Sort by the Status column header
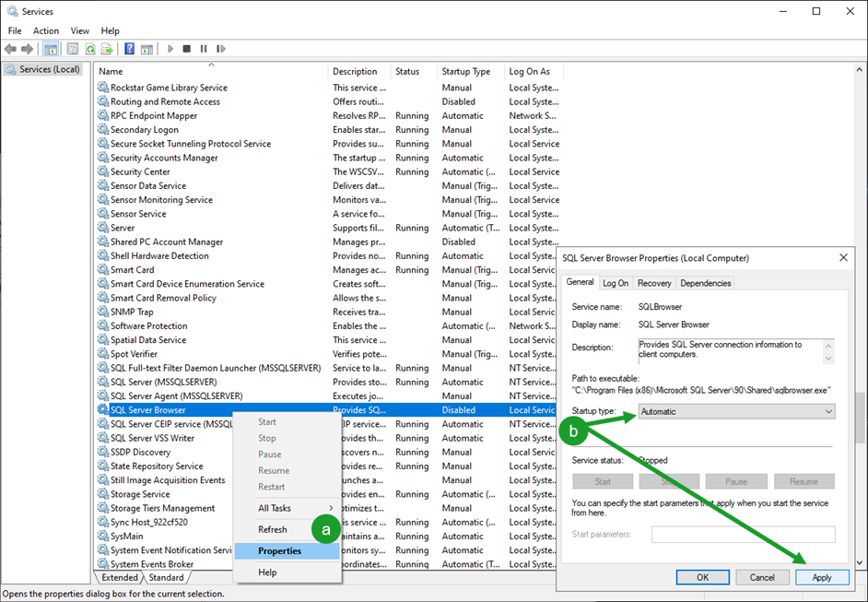Image resolution: width=868 pixels, height=602 pixels. [x=414, y=71]
